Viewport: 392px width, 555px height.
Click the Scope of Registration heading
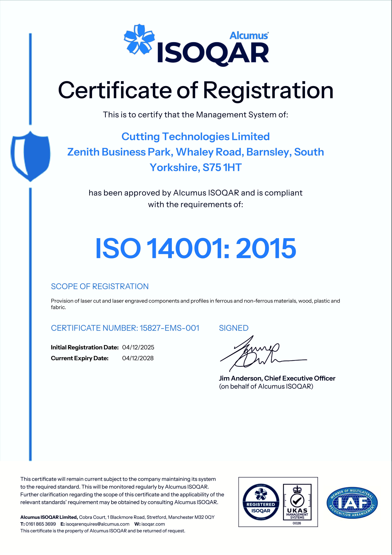(100, 286)
